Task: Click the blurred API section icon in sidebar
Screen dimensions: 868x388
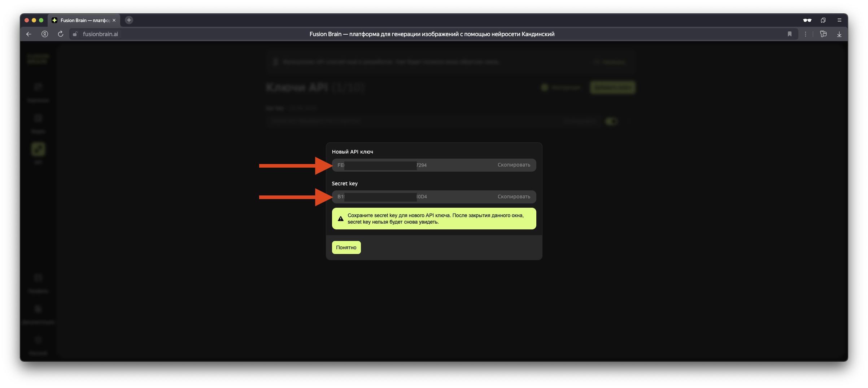Action: (x=38, y=149)
